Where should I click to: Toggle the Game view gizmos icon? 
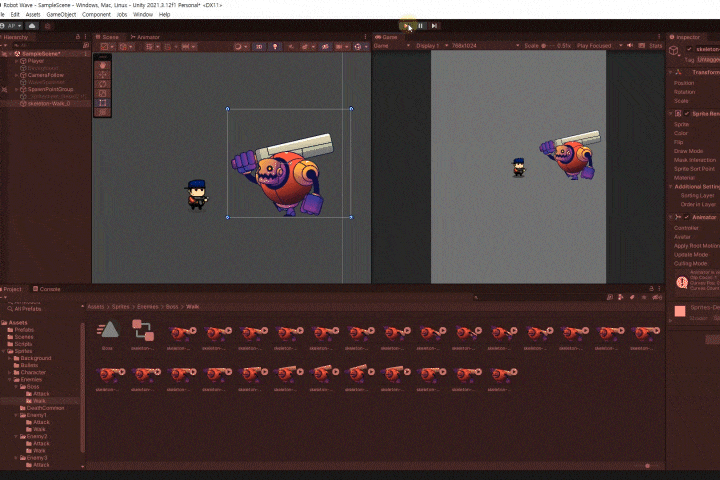pos(641,46)
